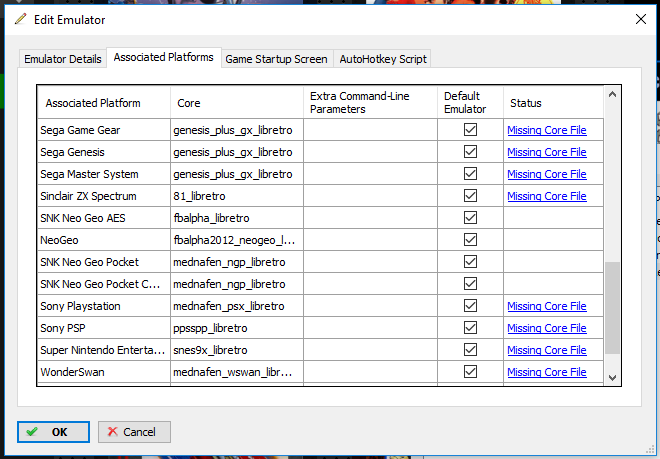This screenshot has height=459, width=660.
Task: Click the Cancel button
Action: (x=134, y=432)
